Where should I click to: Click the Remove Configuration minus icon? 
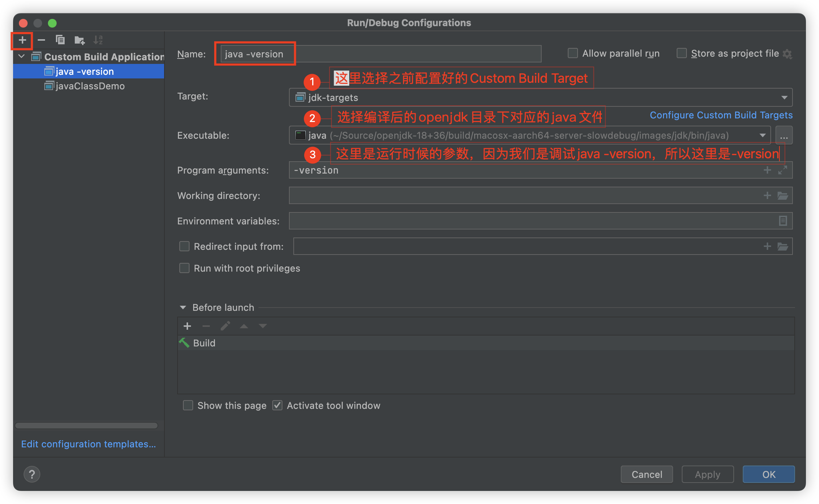(x=41, y=40)
